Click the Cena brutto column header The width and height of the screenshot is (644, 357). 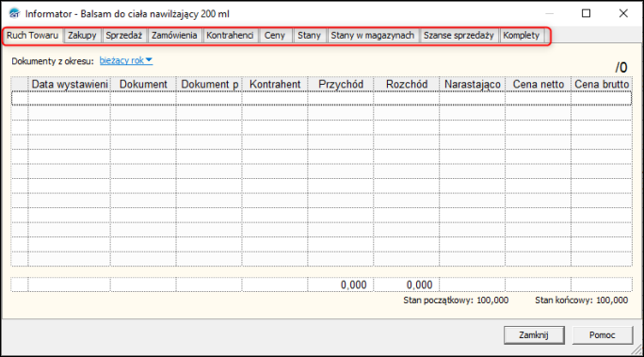602,84
